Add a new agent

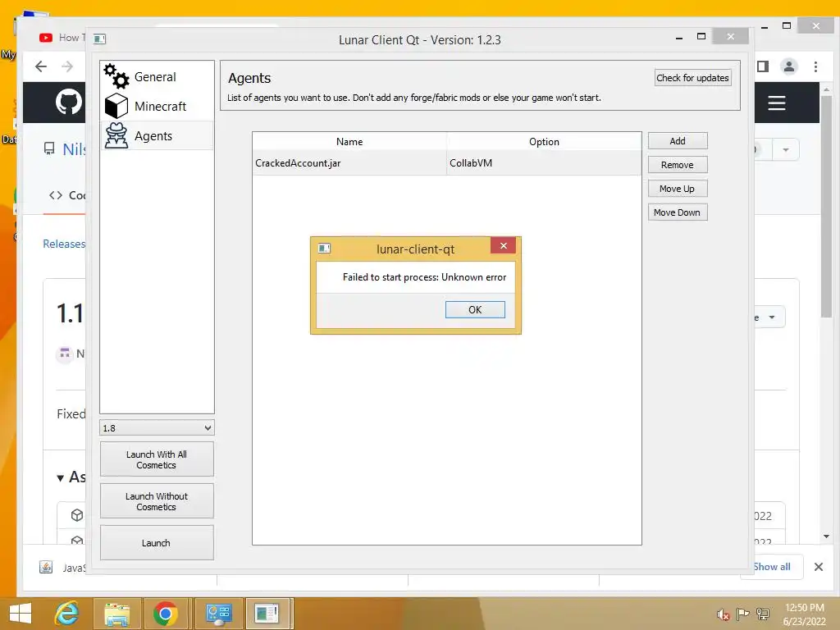(677, 141)
